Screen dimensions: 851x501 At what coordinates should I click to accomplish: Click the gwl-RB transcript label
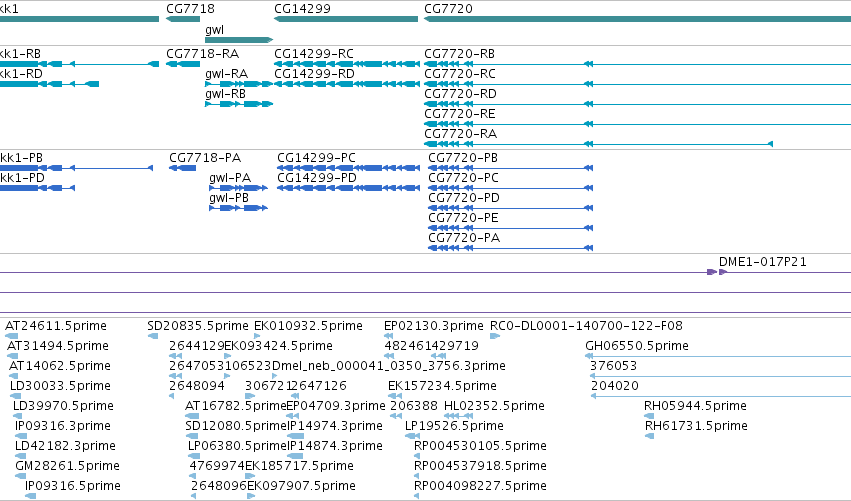[x=225, y=94]
